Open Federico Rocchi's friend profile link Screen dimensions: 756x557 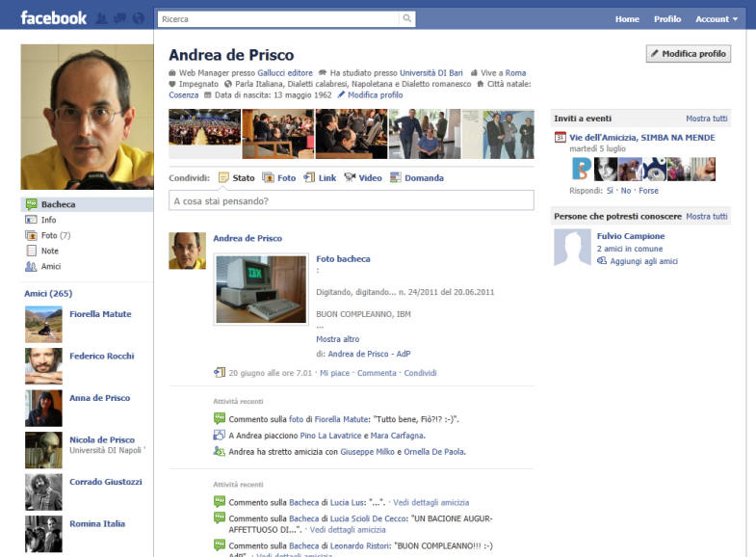point(102,356)
